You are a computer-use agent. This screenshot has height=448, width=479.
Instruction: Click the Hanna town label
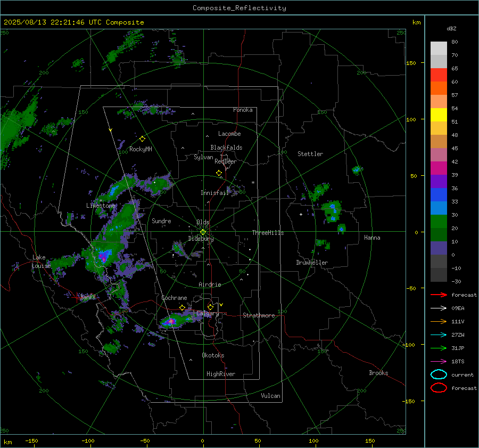372,238
